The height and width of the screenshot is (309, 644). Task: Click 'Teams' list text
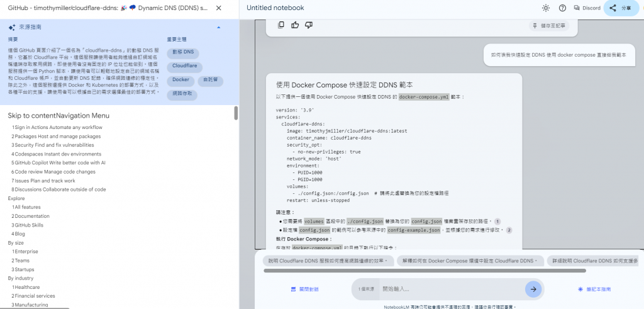tap(21, 261)
